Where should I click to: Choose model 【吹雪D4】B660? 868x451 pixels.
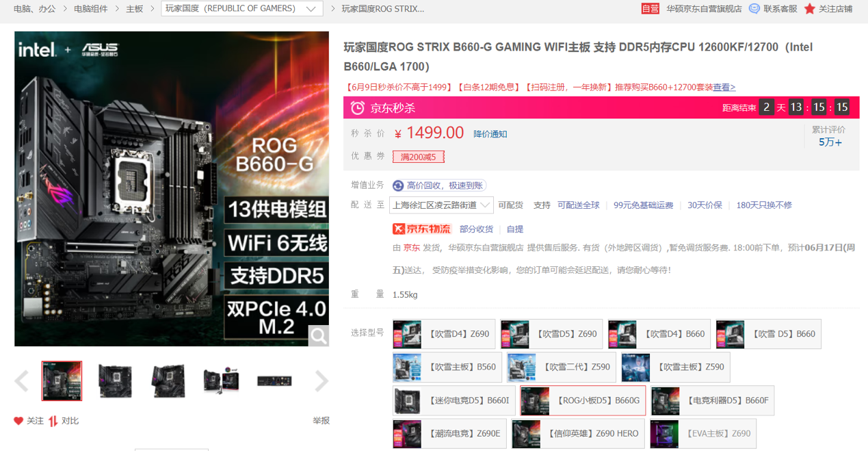pyautogui.click(x=659, y=334)
